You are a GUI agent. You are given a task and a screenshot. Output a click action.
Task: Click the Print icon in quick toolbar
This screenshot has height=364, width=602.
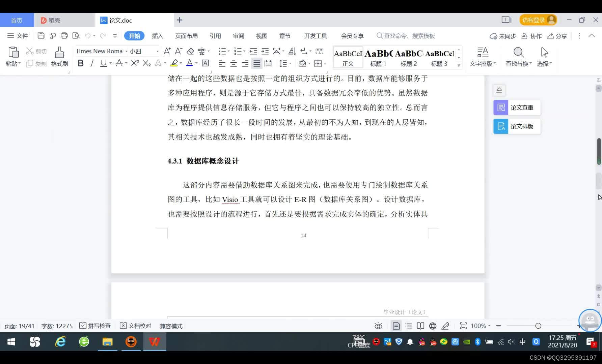64,36
